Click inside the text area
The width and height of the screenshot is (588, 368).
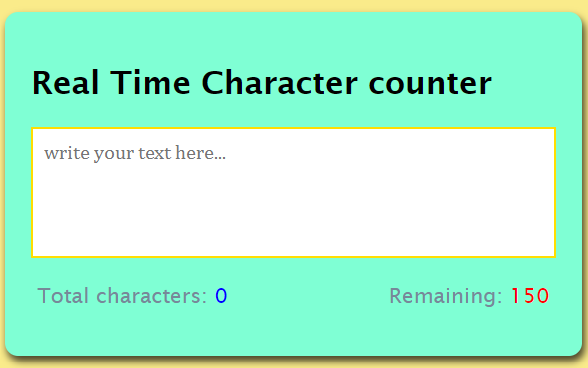click(x=293, y=192)
